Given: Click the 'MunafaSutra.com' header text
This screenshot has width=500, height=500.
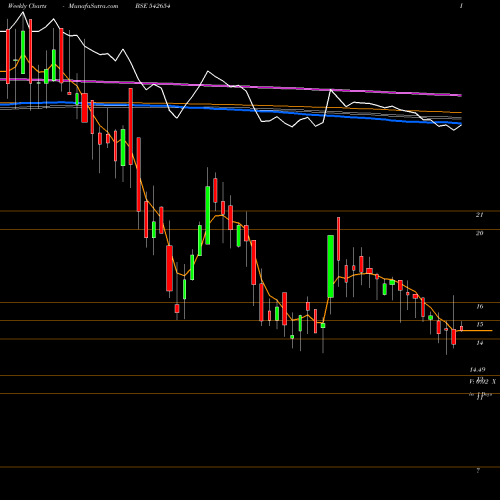Looking at the screenshot, I should (x=93, y=6).
